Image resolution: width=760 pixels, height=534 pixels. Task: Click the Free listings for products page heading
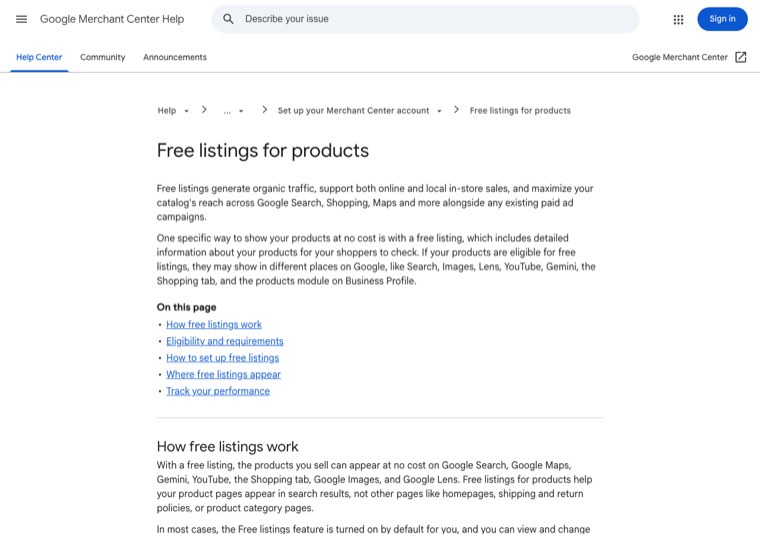pos(263,151)
